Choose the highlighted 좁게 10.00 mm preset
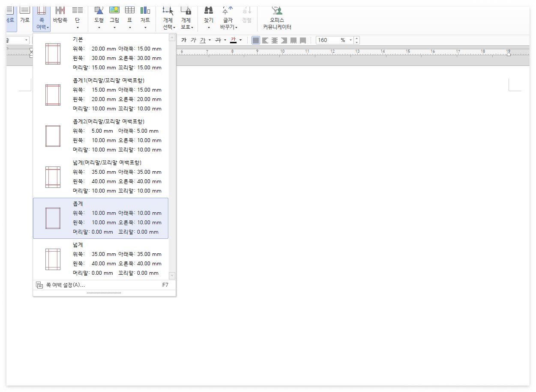536x392 pixels. point(101,218)
